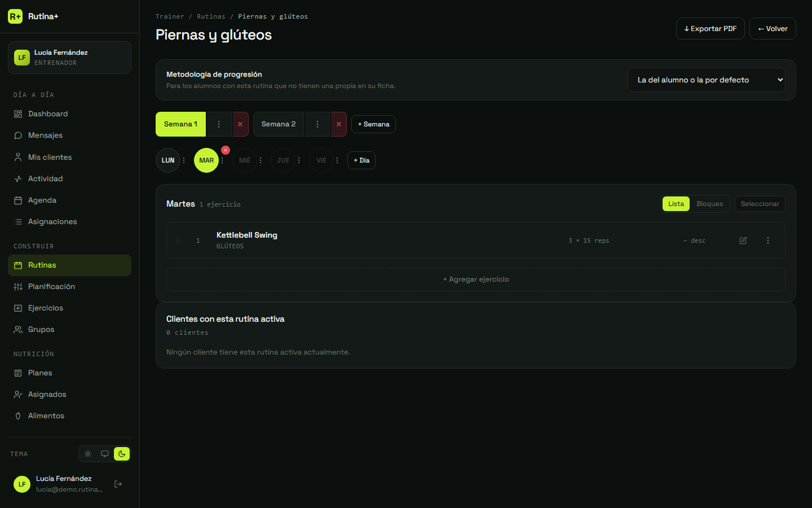Viewport: 812px width, 508px height.
Task: Remove the MAR day via red badge
Action: 226,150
